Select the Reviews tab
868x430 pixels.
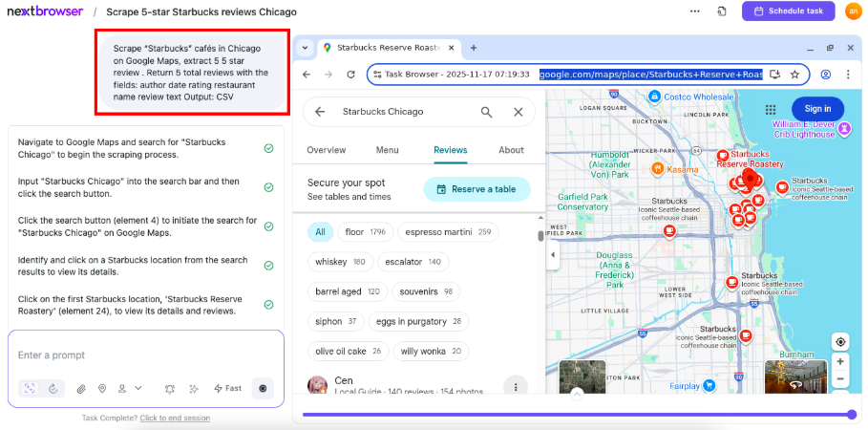[451, 150]
